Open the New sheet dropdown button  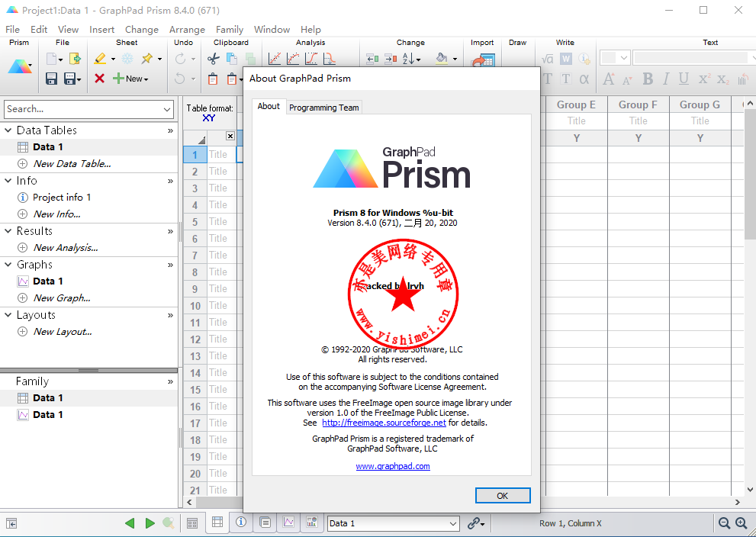(131, 79)
